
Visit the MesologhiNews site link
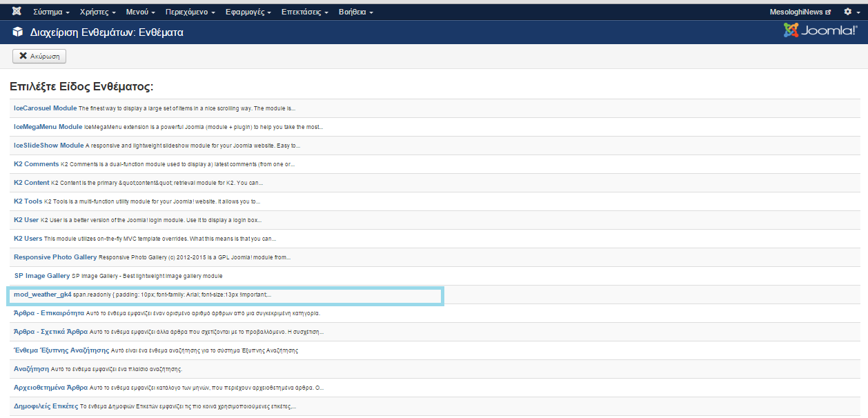pos(800,12)
